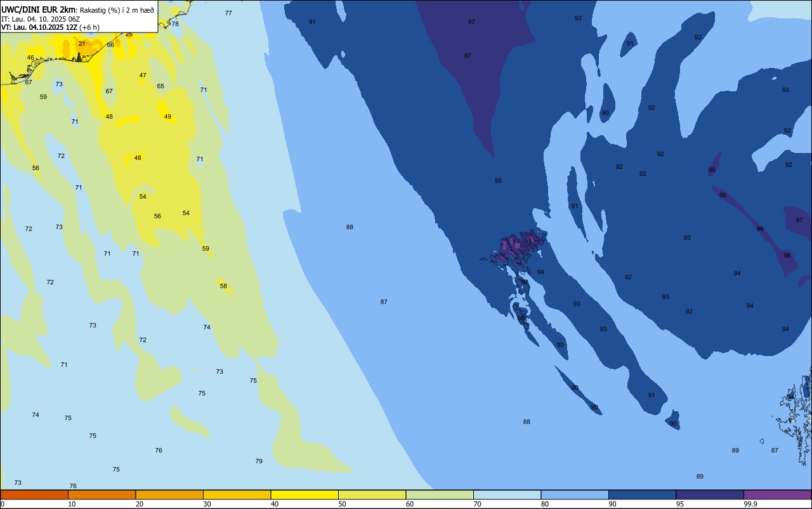812x509 pixels.
Task: Pick the 50–60 pale yellow legend swatch
Action: (372, 494)
